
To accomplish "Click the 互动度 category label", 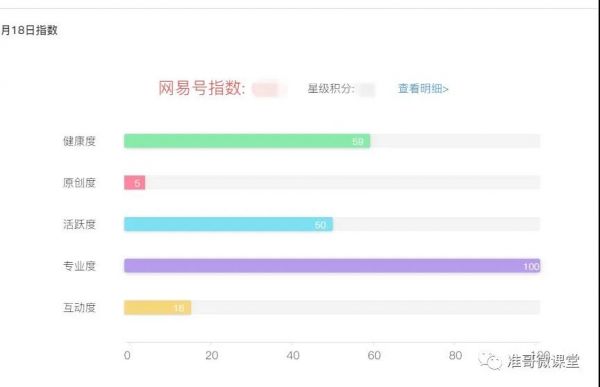I will click(x=79, y=307).
